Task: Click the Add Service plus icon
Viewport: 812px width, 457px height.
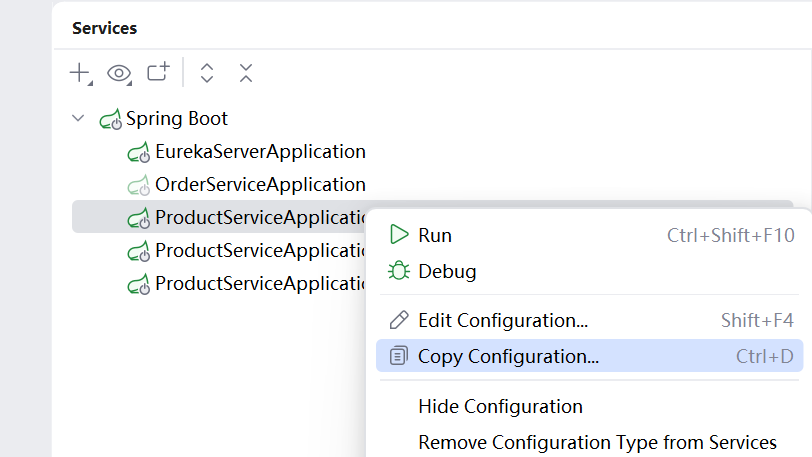Action: (x=80, y=73)
